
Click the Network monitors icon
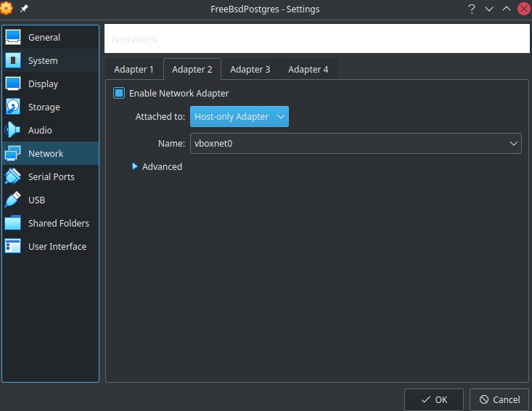(13, 153)
